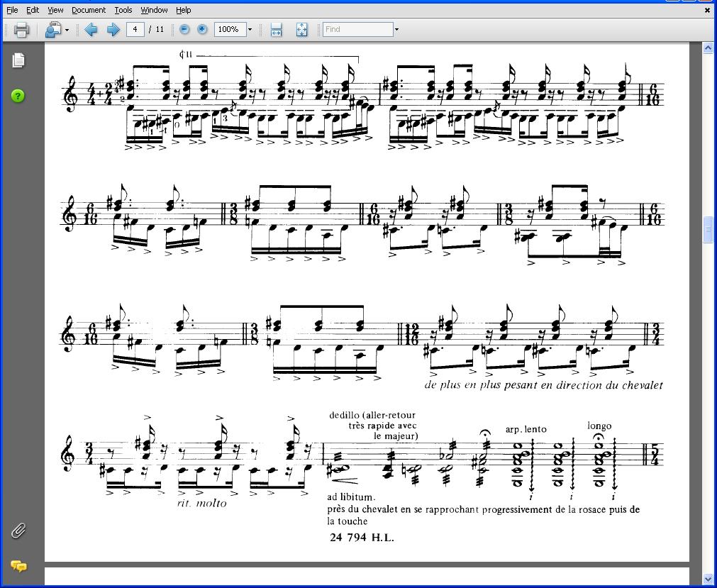The width and height of the screenshot is (717, 588).
Task: Expand the collaborate icon dropdown arrow
Action: click(x=67, y=30)
